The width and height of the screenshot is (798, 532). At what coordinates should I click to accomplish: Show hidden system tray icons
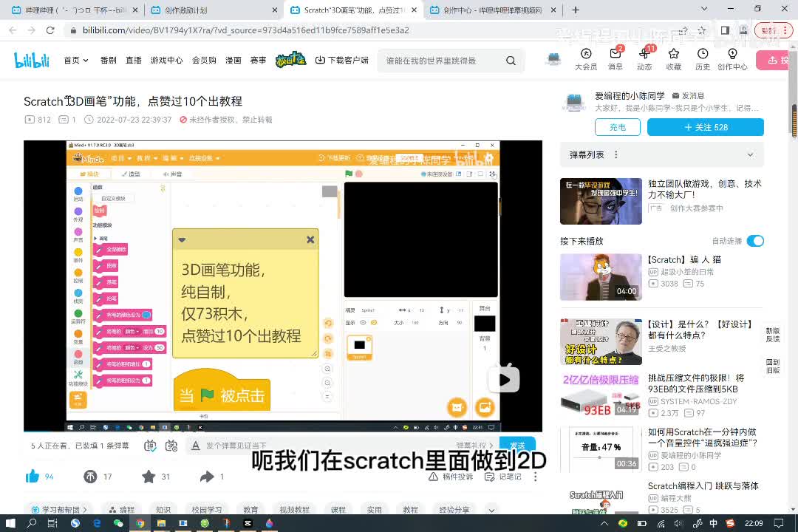[x=604, y=523]
